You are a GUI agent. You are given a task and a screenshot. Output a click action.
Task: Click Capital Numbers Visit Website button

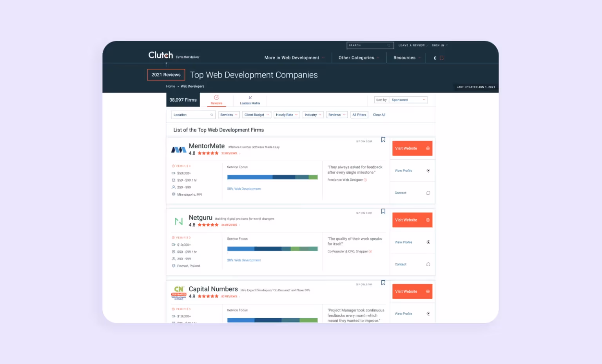pyautogui.click(x=412, y=292)
